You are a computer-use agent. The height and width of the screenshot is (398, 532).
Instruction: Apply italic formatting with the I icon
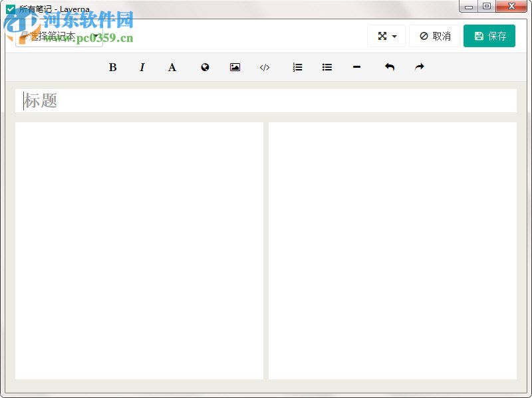click(142, 67)
